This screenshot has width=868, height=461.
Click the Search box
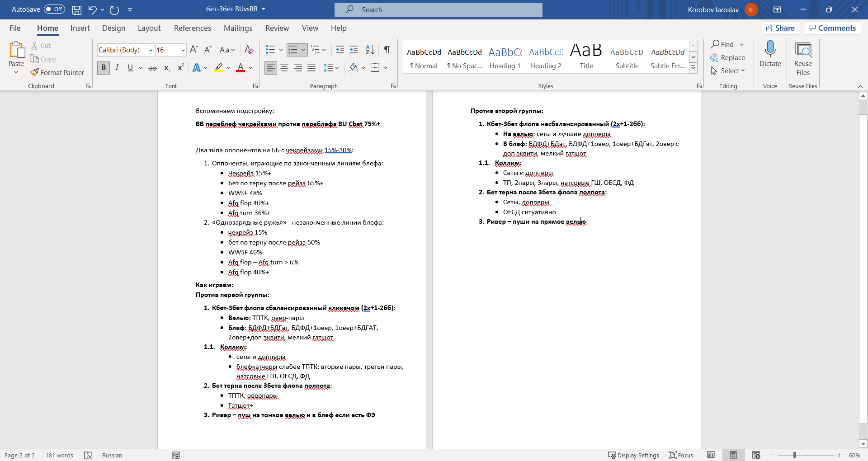439,9
